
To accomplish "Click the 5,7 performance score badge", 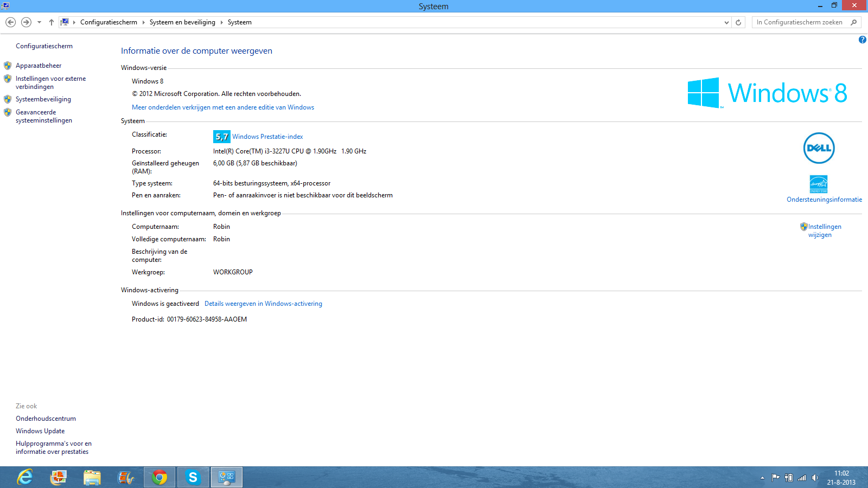I will coord(222,137).
